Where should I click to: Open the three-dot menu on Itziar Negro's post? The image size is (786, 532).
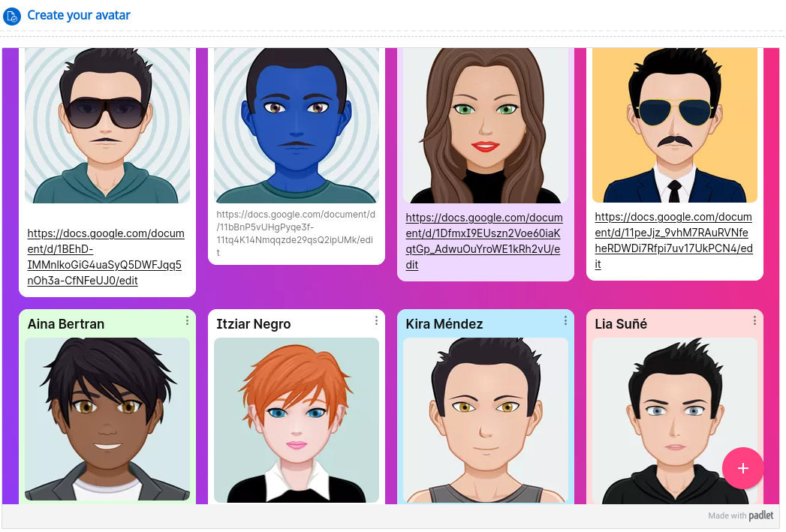[376, 320]
